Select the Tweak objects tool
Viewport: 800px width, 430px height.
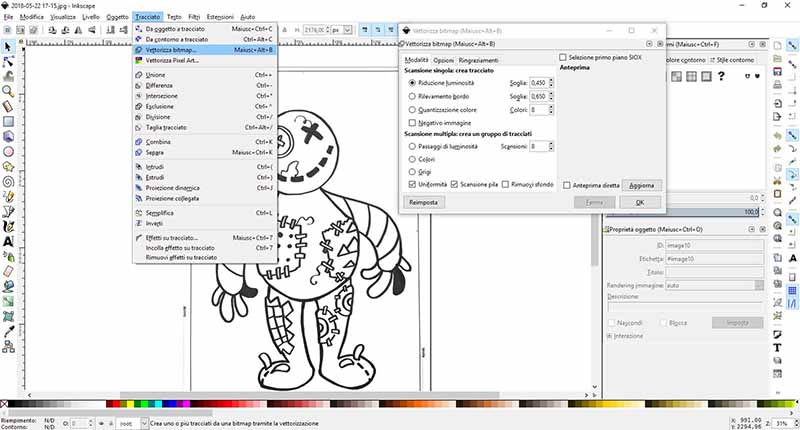(8, 77)
